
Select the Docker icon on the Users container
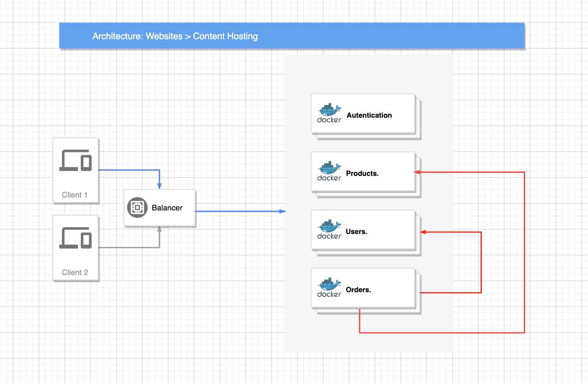click(x=328, y=226)
